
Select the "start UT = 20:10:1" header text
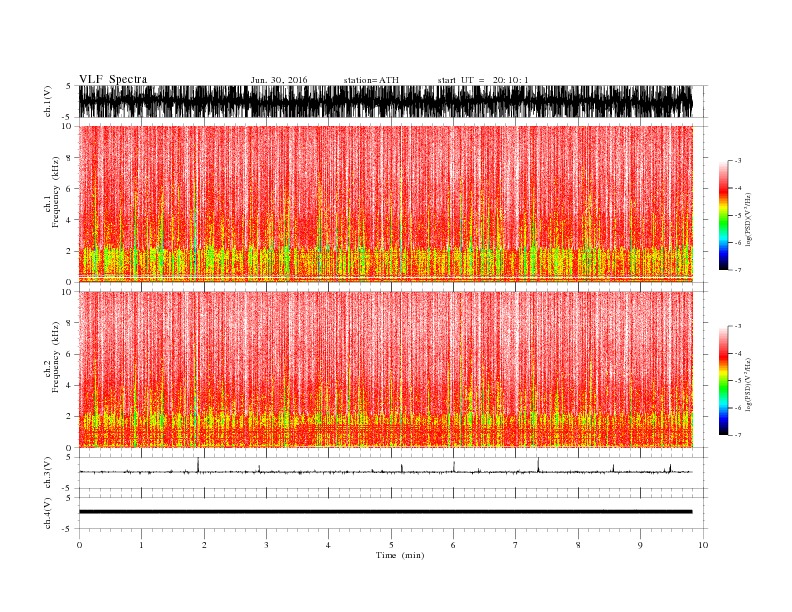tap(483, 80)
